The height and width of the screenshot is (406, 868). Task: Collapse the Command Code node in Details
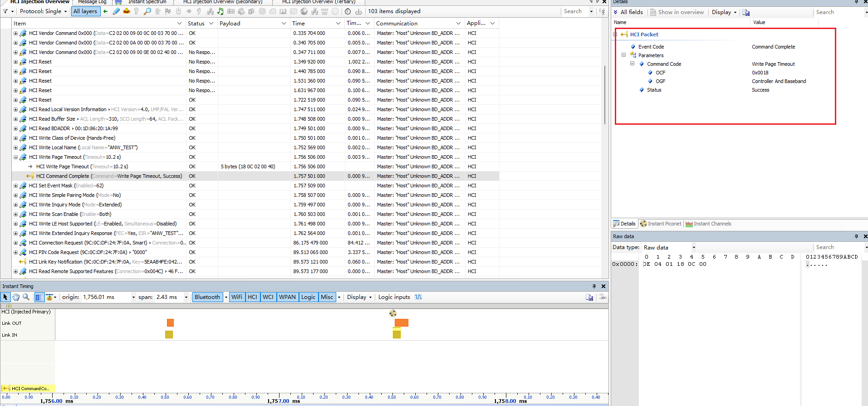[x=632, y=64]
